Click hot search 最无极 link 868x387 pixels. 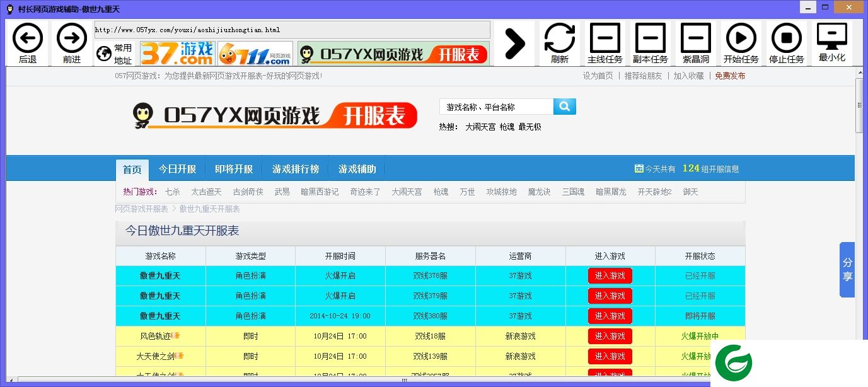[529, 127]
